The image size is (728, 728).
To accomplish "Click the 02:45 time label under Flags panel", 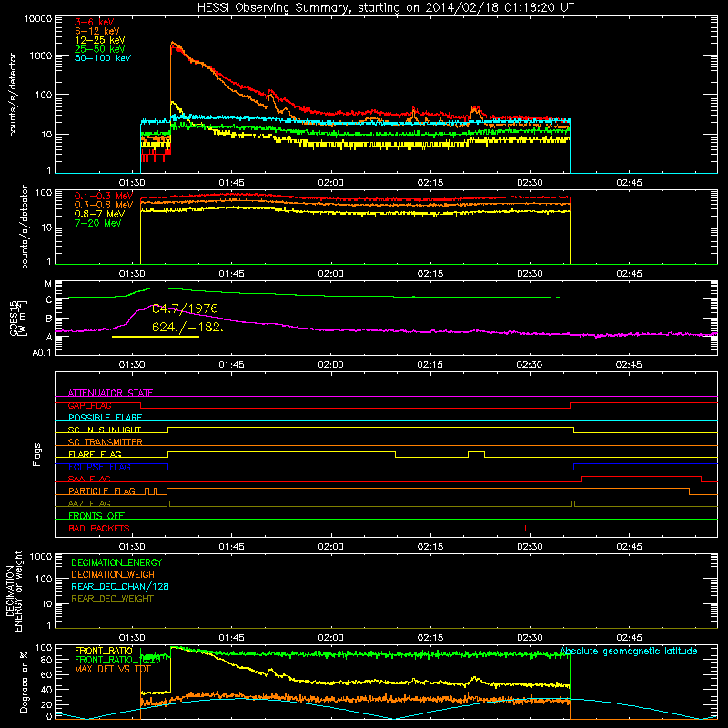I will pos(629,547).
